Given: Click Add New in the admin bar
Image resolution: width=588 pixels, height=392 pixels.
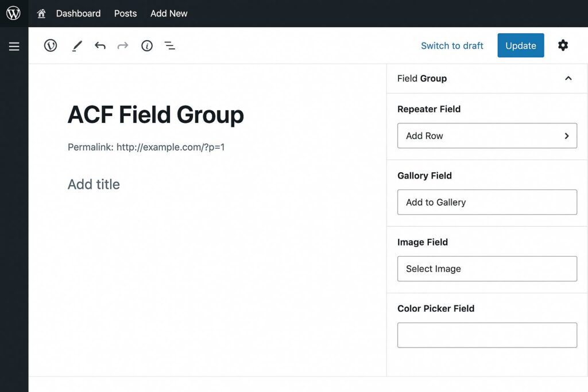Looking at the screenshot, I should [169, 13].
